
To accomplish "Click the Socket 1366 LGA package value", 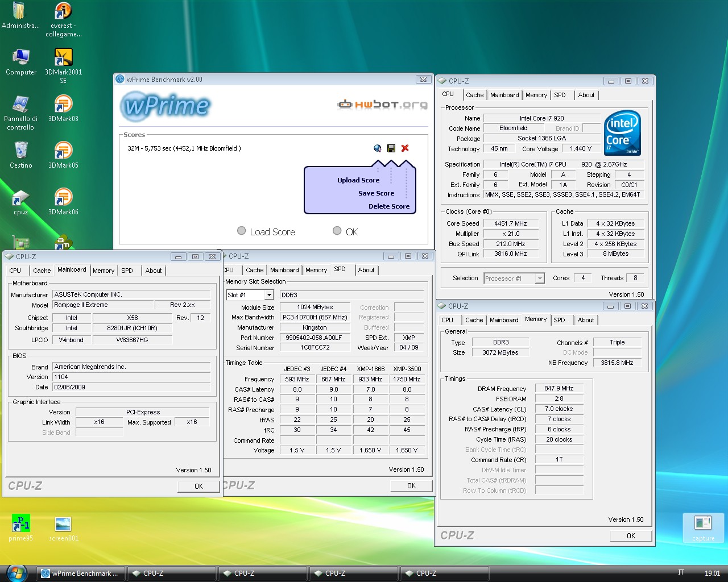I will [x=541, y=138].
